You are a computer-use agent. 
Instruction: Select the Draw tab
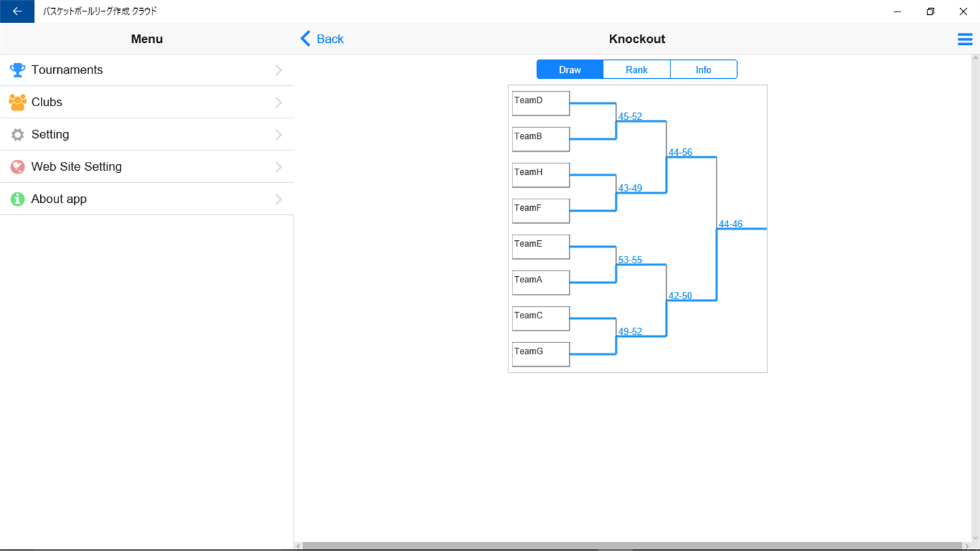point(570,69)
